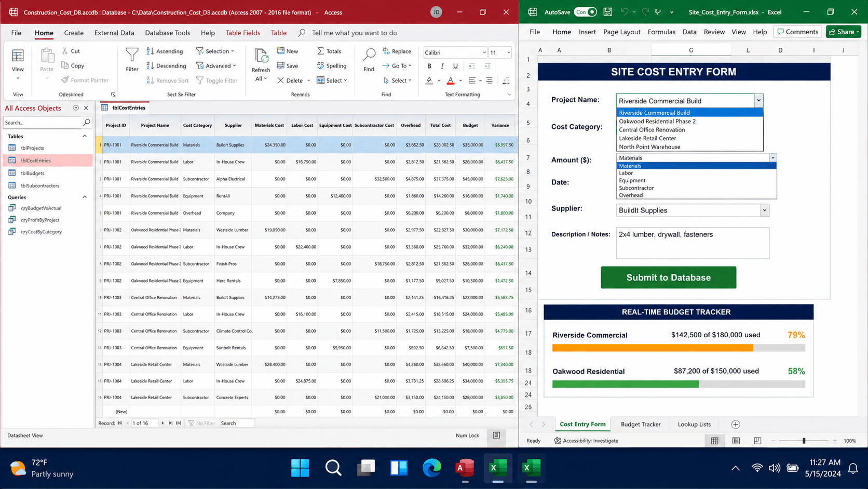The image size is (868, 489).
Task: Add a new sheet in Excel
Action: tap(736, 425)
